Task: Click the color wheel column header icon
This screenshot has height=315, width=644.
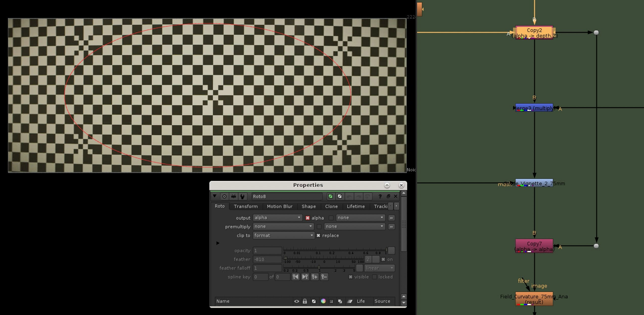Action: pos(323,301)
